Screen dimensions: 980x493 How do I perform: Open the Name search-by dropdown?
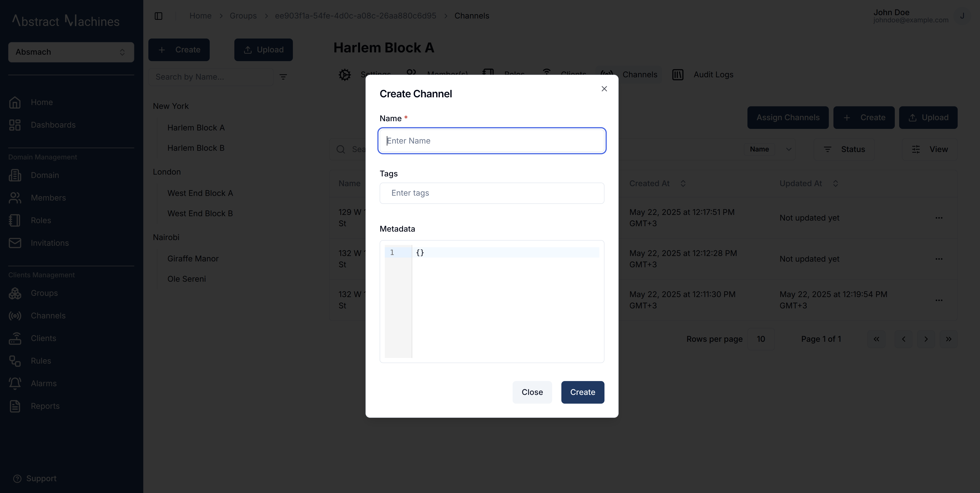click(x=770, y=149)
